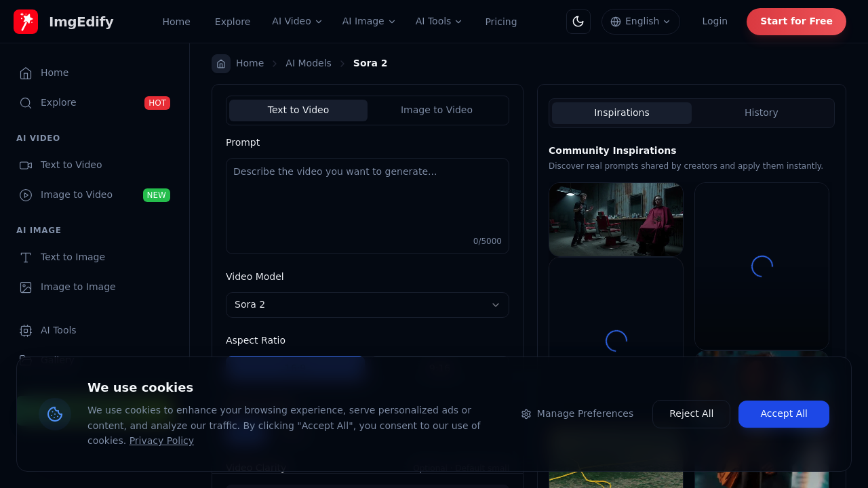Click sidebar Home house icon
868x488 pixels.
(26, 73)
